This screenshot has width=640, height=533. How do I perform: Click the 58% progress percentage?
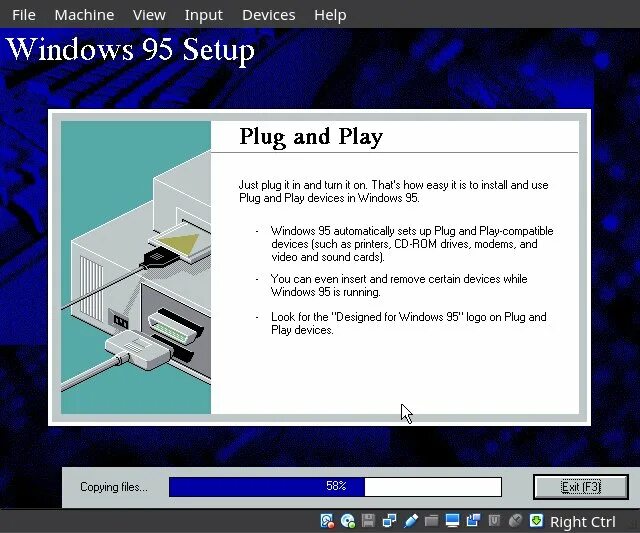(336, 486)
